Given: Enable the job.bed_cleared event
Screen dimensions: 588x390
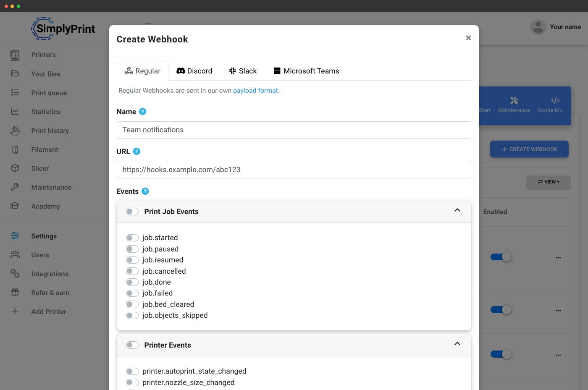Looking at the screenshot, I should [x=132, y=304].
